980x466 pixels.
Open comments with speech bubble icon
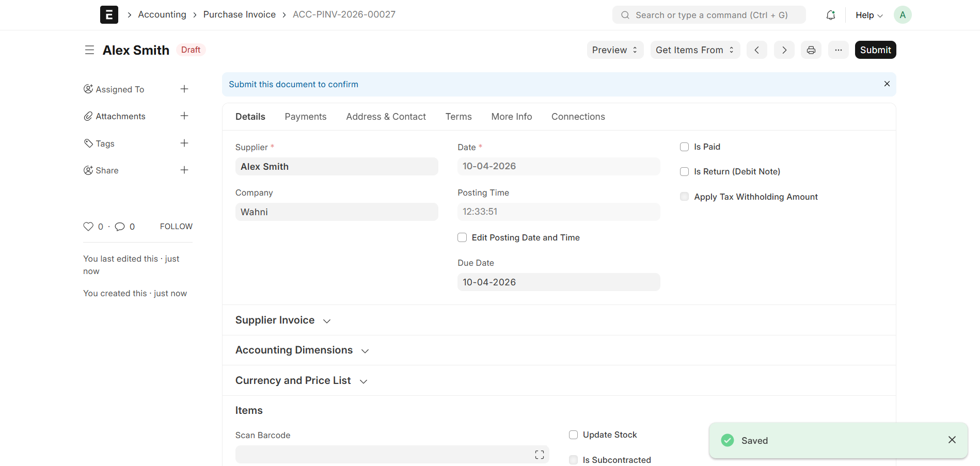coord(120,227)
